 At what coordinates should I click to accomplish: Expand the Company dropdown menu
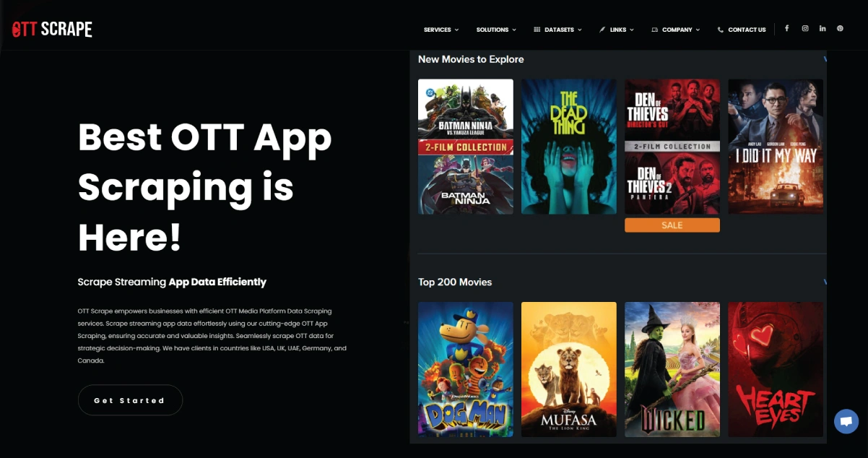click(677, 30)
